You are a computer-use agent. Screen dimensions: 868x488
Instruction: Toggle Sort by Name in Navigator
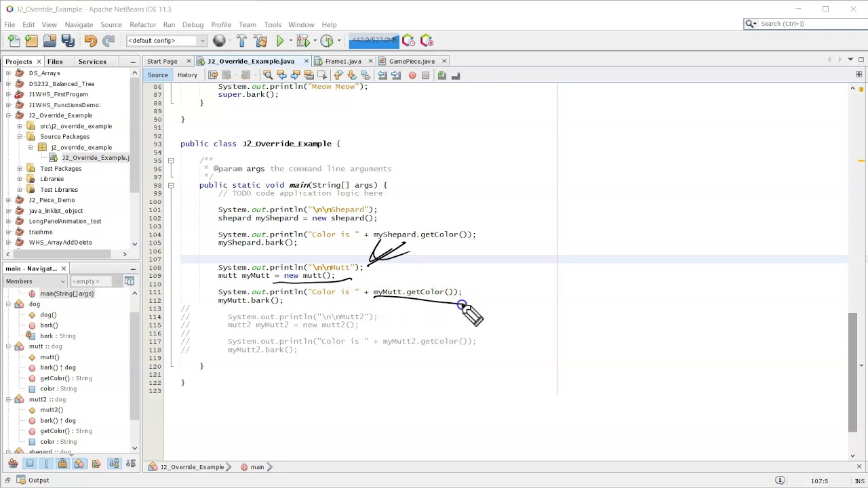114,464
